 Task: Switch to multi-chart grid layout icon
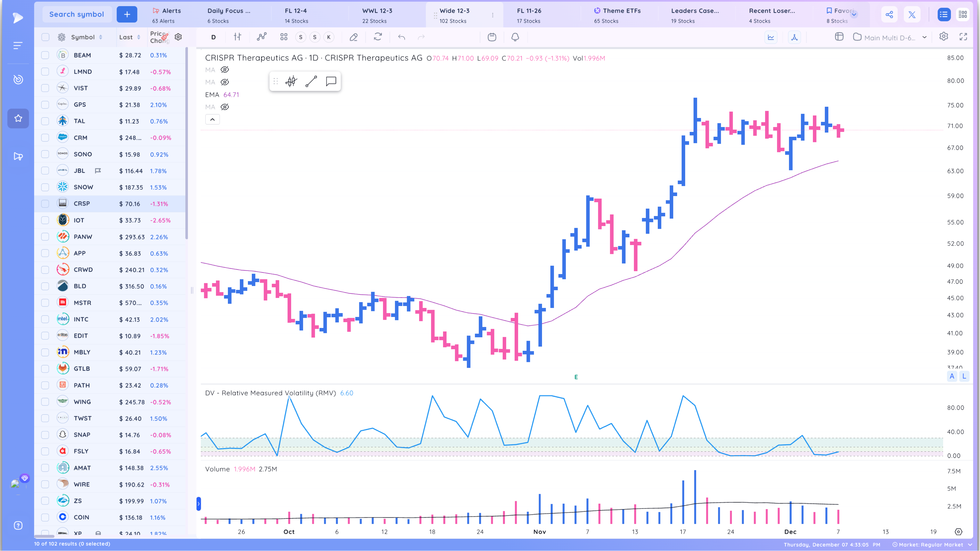pyautogui.click(x=962, y=14)
